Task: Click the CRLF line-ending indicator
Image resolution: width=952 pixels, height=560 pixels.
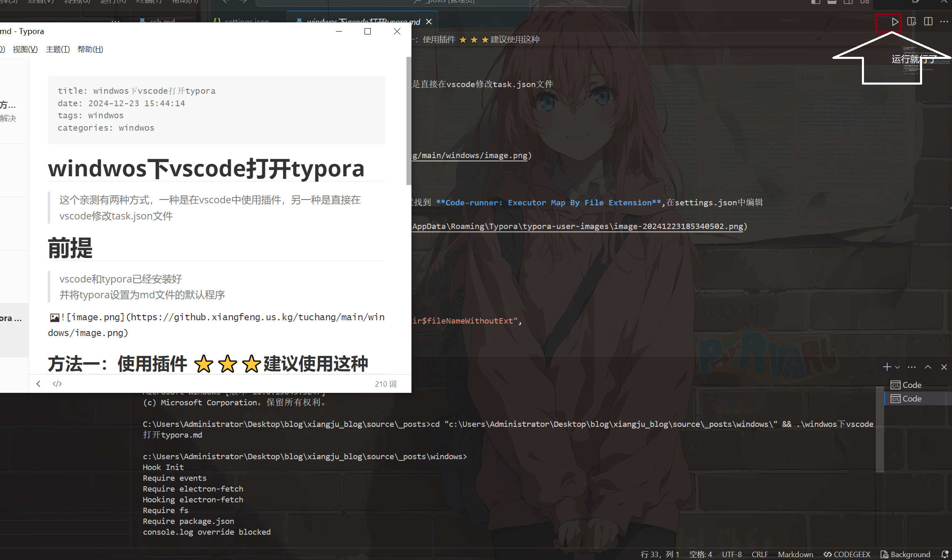Action: pyautogui.click(x=760, y=554)
